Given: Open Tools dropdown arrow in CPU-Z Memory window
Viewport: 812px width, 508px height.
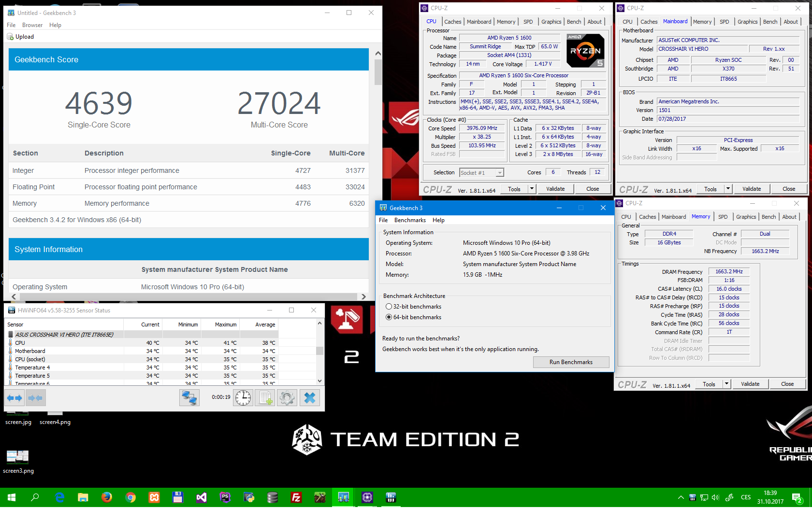Looking at the screenshot, I should pyautogui.click(x=726, y=384).
